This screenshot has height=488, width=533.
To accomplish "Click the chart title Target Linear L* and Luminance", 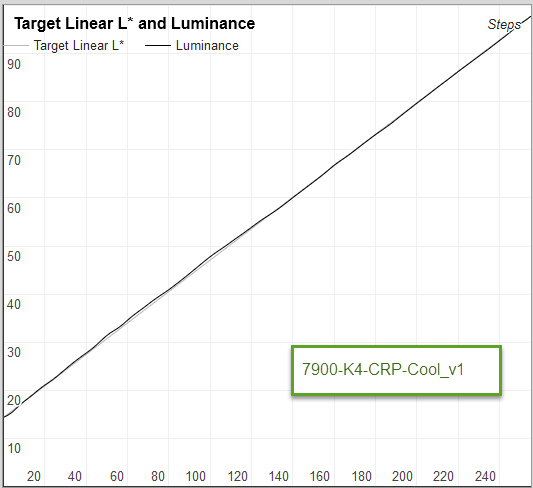I will (135, 24).
